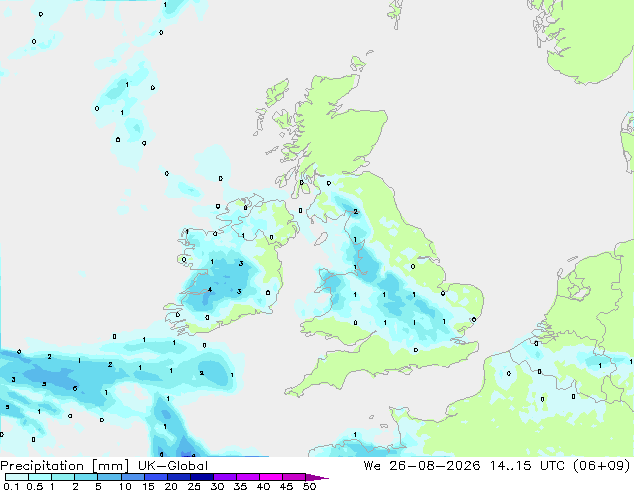Select the 5–10 mm legend color swatch
The height and width of the screenshot is (490, 634).
click(109, 477)
